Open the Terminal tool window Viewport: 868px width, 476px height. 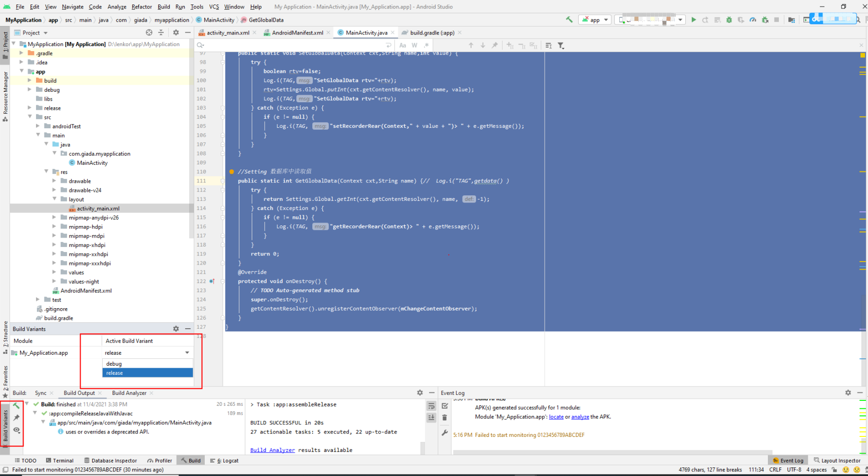click(60, 460)
